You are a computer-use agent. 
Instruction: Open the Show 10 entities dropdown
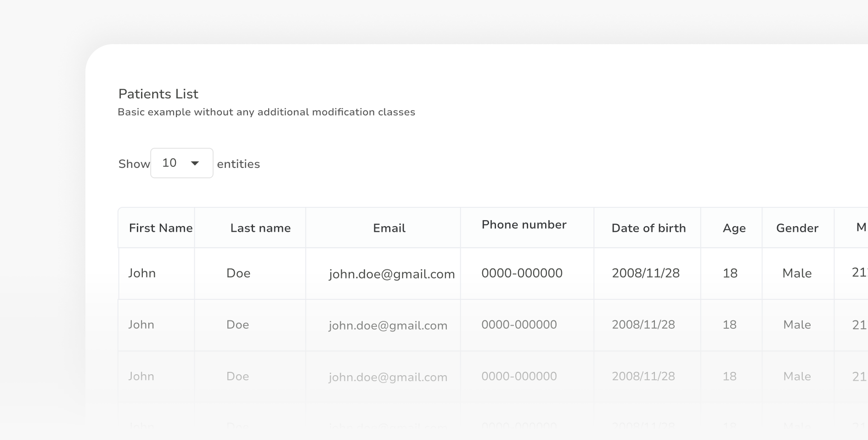click(x=181, y=163)
